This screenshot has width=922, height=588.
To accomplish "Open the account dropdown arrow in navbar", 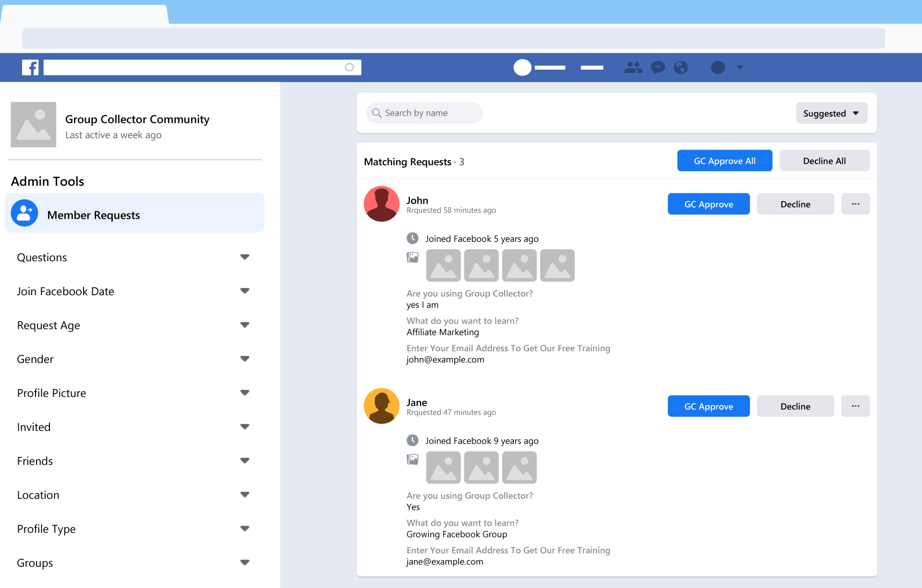I will click(740, 67).
